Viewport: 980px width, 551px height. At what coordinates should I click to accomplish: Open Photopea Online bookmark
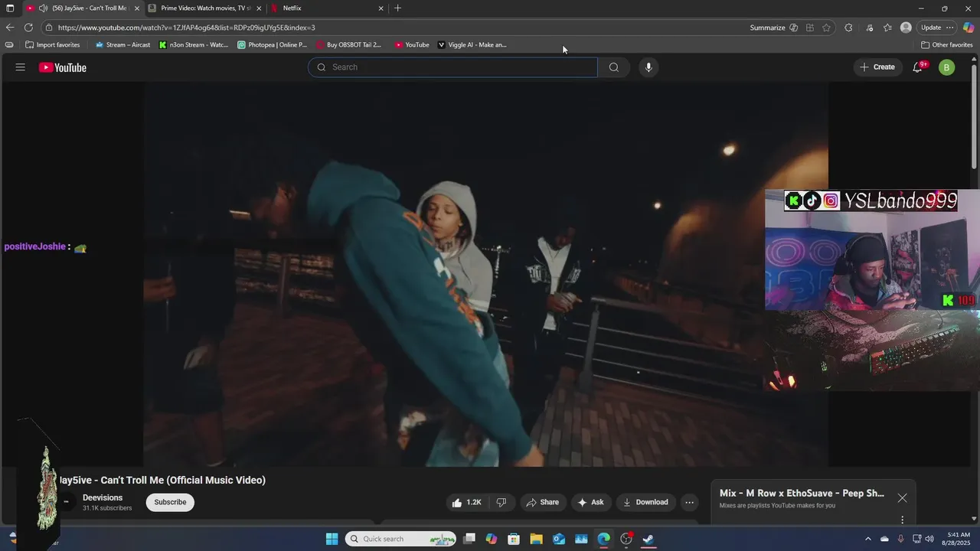click(x=273, y=45)
